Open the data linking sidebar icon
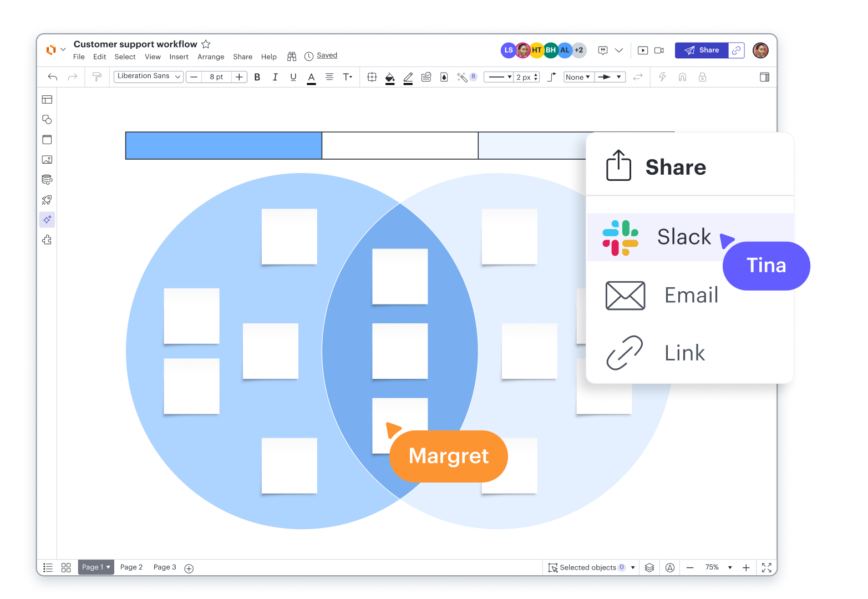The height and width of the screenshot is (599, 868). [x=47, y=180]
